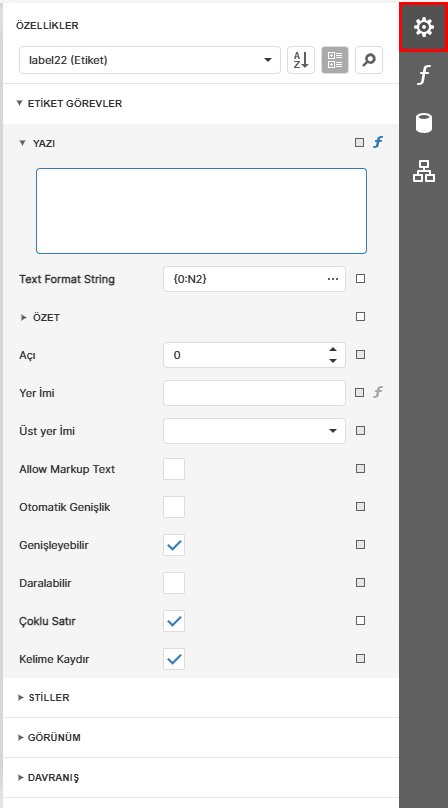Click property marker beside Otomatik Genişlik
448x808 pixels.
click(x=360, y=507)
